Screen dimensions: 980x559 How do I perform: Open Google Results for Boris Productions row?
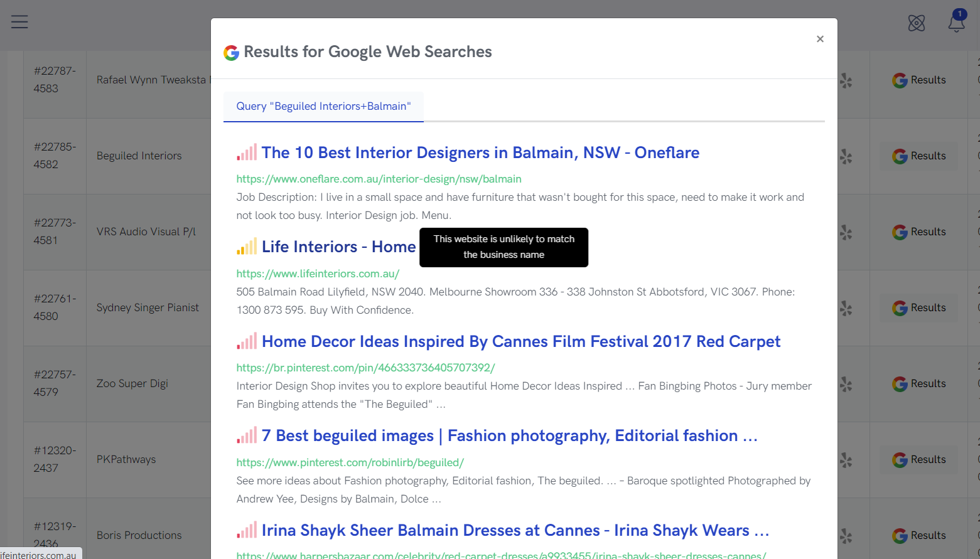919,536
